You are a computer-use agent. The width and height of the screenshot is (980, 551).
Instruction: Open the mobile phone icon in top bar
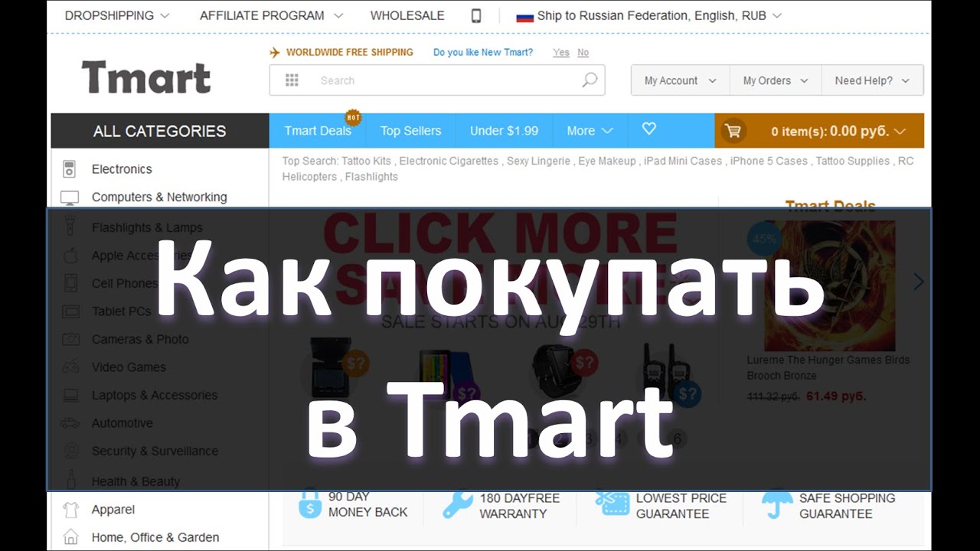pyautogui.click(x=476, y=16)
